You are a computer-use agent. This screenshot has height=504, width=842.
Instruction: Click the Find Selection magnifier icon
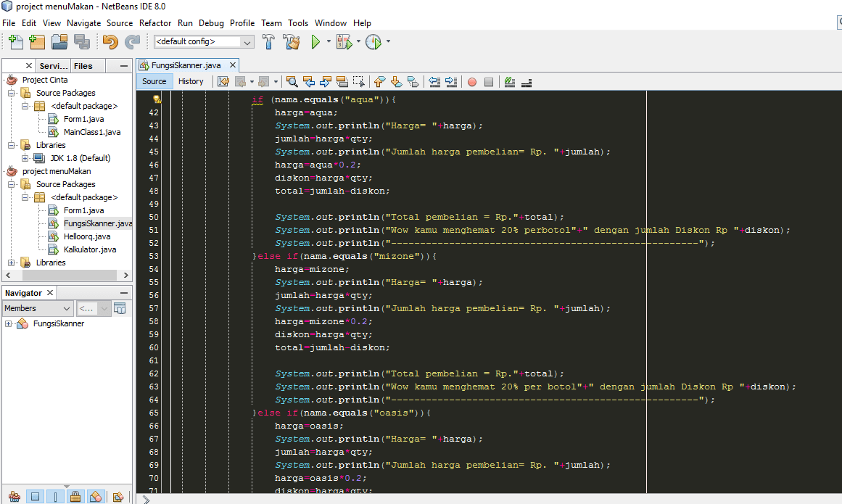point(292,82)
